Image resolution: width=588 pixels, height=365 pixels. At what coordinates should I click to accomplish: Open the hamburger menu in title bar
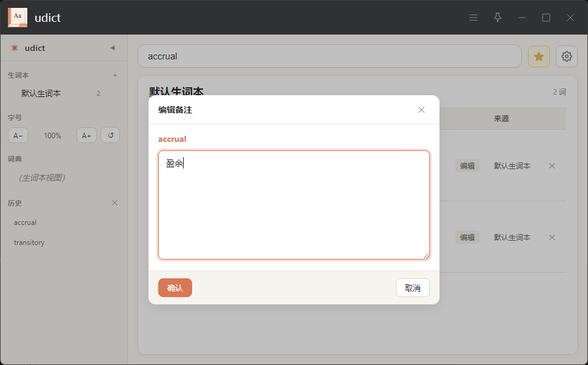473,18
